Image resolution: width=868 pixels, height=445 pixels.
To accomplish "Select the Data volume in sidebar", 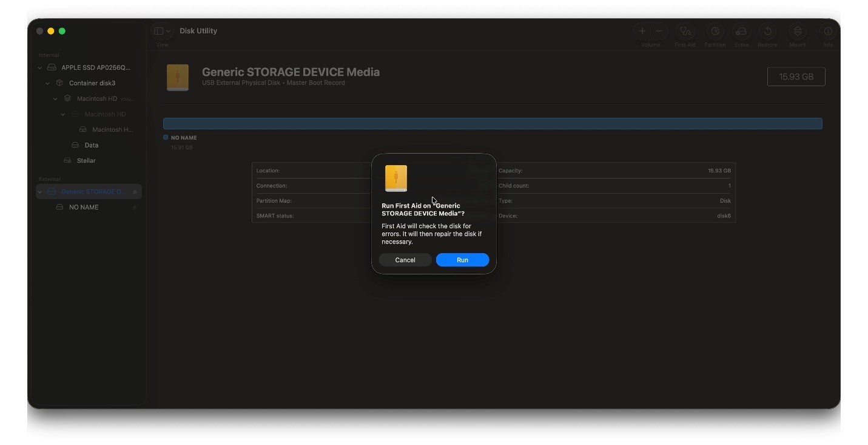I will (91, 145).
